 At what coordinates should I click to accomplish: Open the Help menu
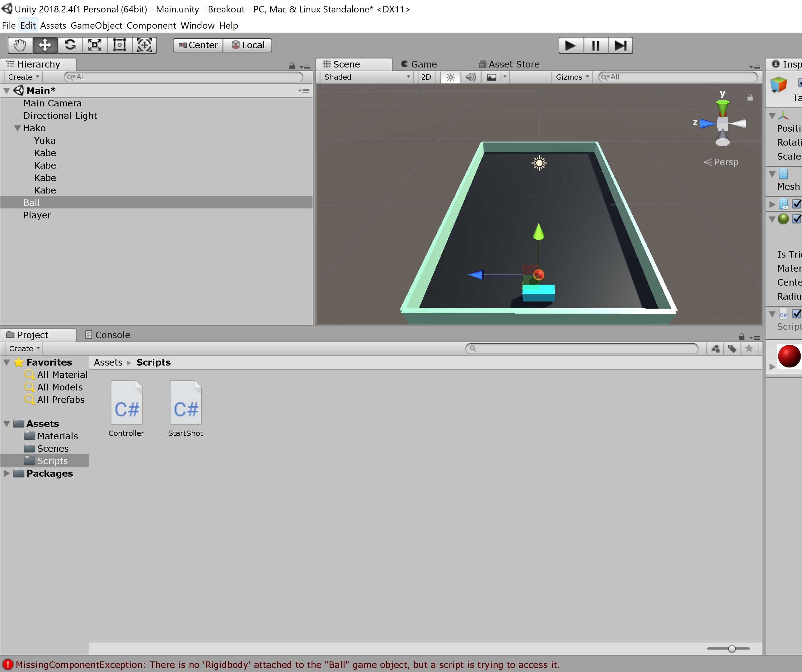point(228,26)
